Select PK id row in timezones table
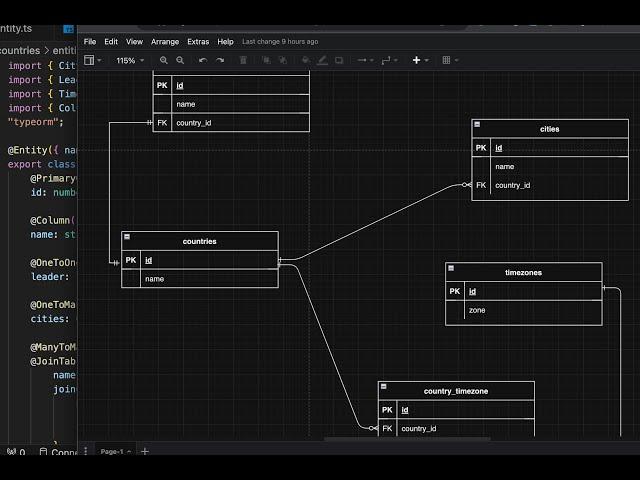Screen dimensions: 640x480 pos(523,291)
